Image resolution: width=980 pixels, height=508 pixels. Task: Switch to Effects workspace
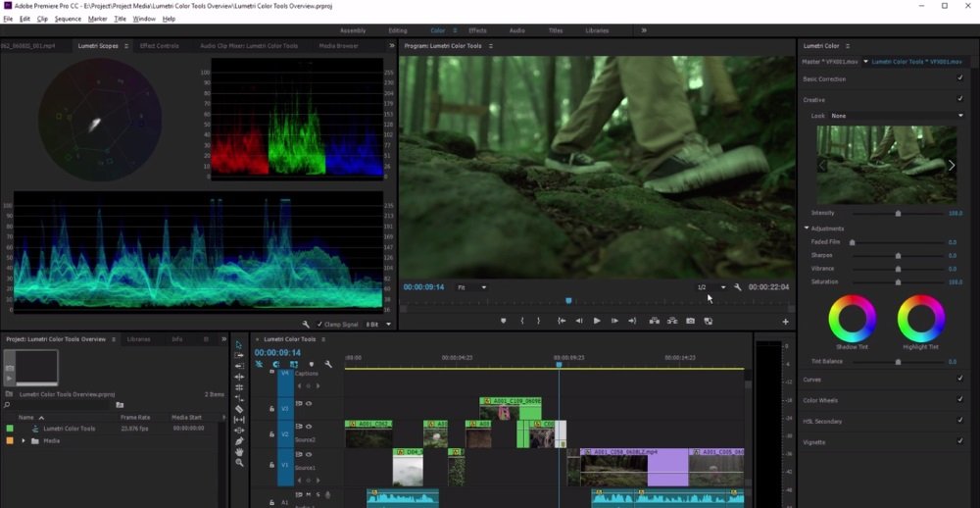pyautogui.click(x=477, y=30)
